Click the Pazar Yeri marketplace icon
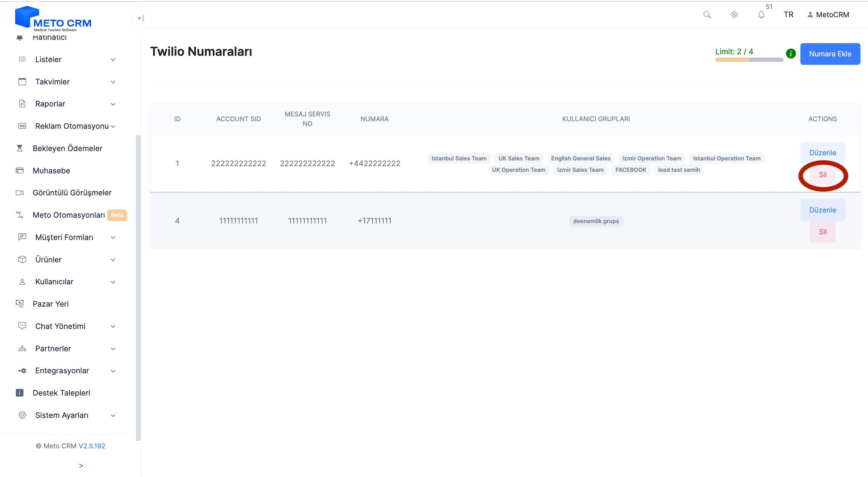This screenshot has width=868, height=477. coord(20,304)
